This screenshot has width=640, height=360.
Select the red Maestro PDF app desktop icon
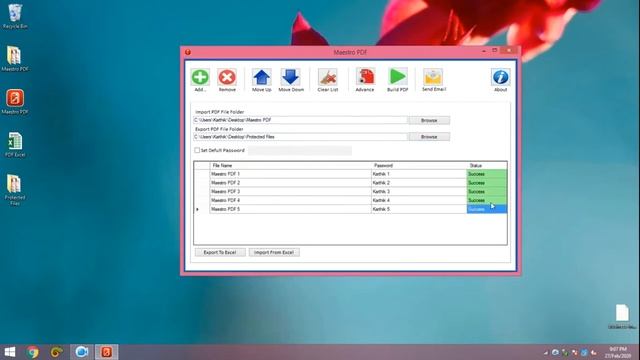(15, 98)
